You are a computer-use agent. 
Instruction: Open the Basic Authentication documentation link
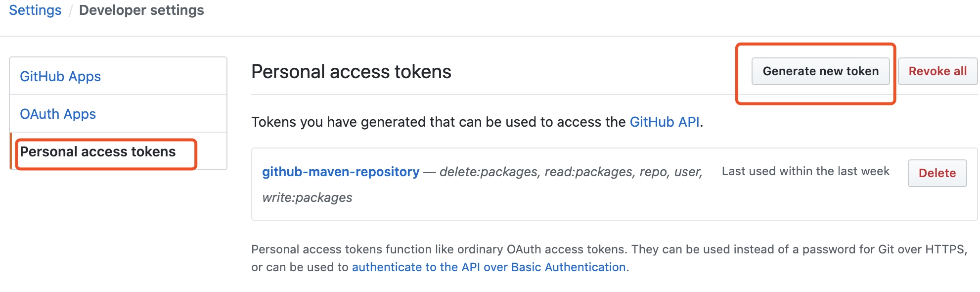click(490, 267)
